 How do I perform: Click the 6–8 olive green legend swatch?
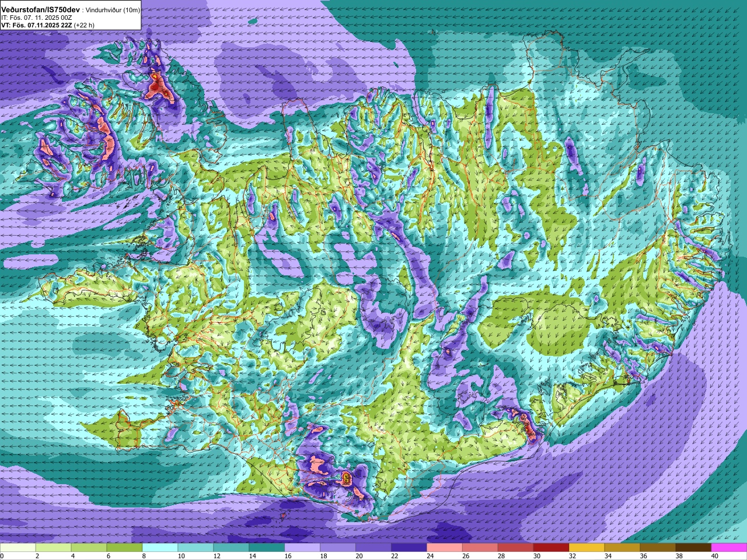(x=124, y=548)
